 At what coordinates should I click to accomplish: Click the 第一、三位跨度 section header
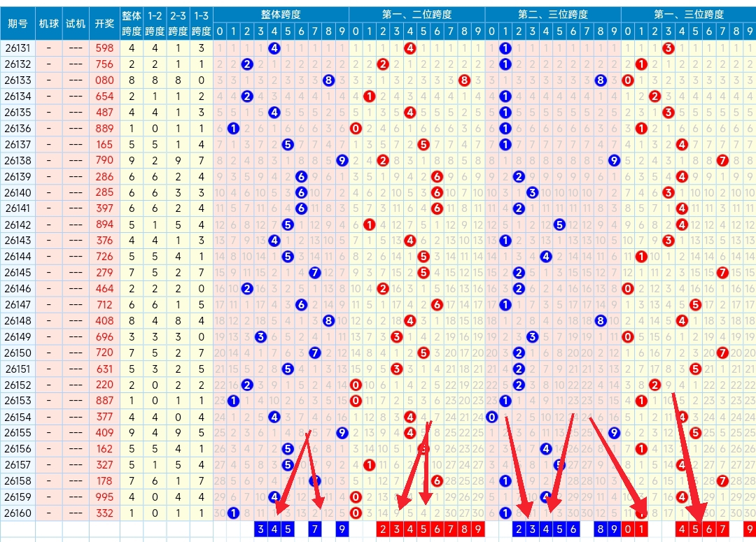[x=689, y=15]
